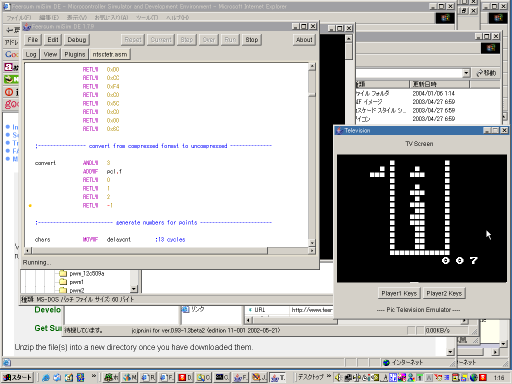This screenshot has width=512, height=384.
Task: Switch to the Plugins tab
Action: coord(75,54)
